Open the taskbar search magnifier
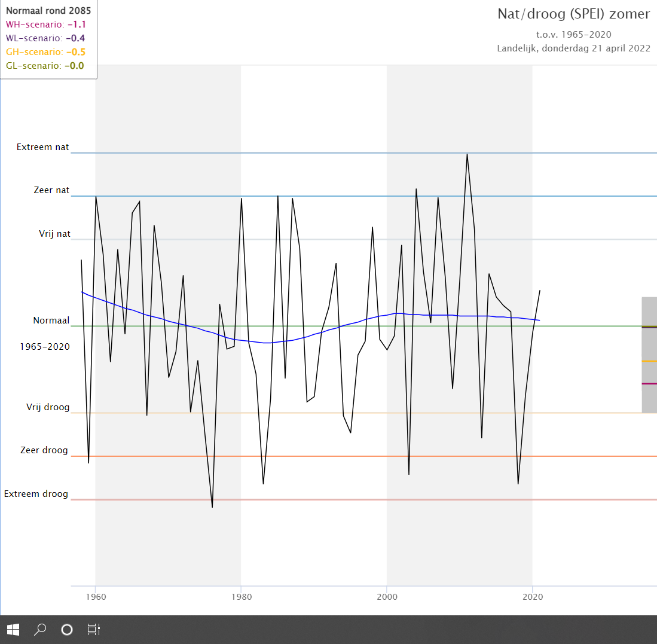657x644 pixels. pyautogui.click(x=40, y=629)
